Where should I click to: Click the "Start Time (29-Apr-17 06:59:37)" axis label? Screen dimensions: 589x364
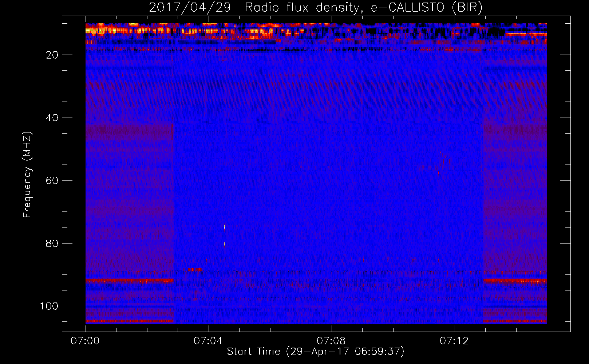(316, 352)
